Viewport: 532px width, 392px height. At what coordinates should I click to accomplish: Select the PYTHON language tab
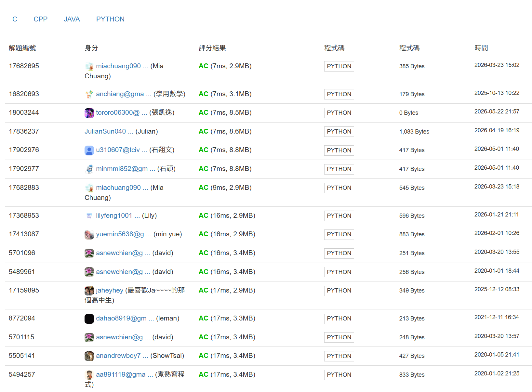[110, 19]
